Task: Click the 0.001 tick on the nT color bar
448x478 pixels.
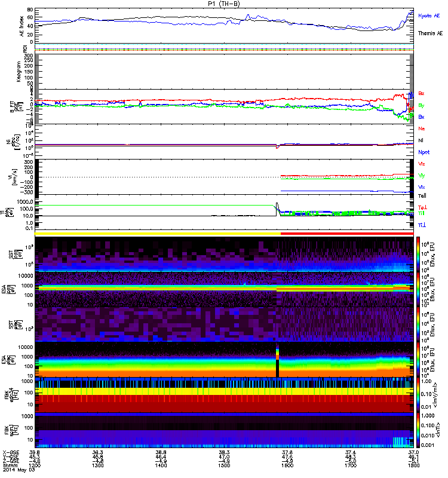Action: click(426, 445)
